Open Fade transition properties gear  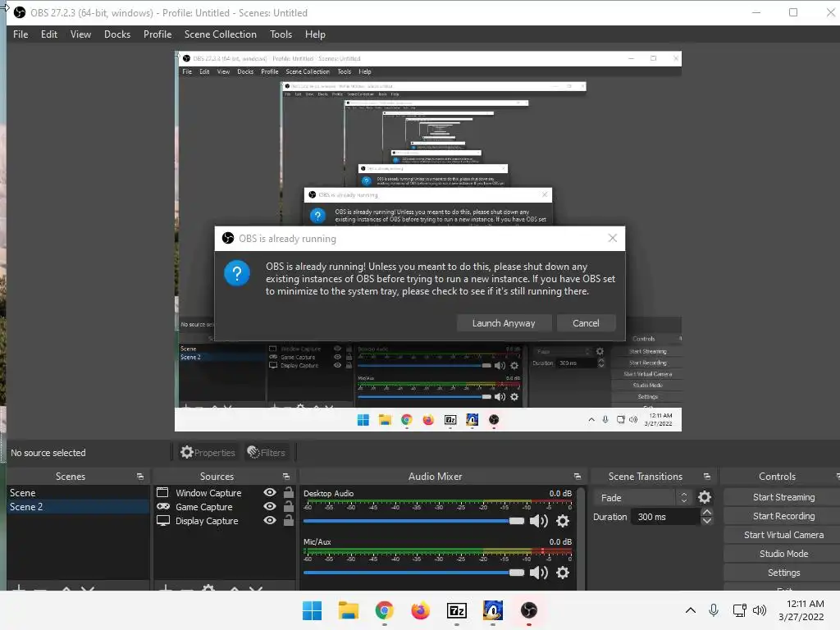coord(705,498)
